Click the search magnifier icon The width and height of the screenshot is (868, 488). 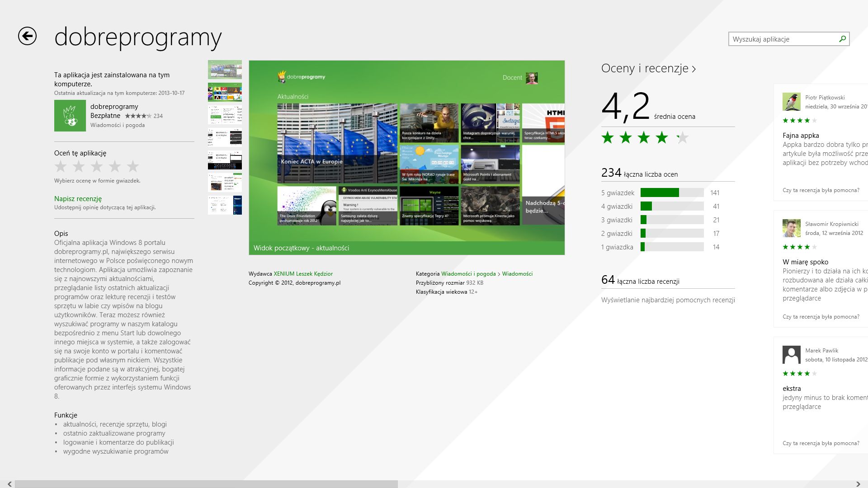842,39
